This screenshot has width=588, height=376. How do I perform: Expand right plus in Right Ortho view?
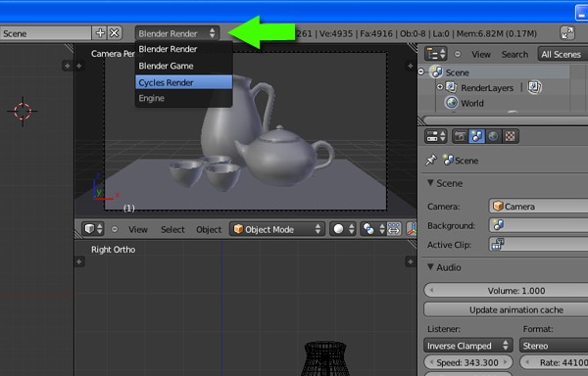click(411, 261)
